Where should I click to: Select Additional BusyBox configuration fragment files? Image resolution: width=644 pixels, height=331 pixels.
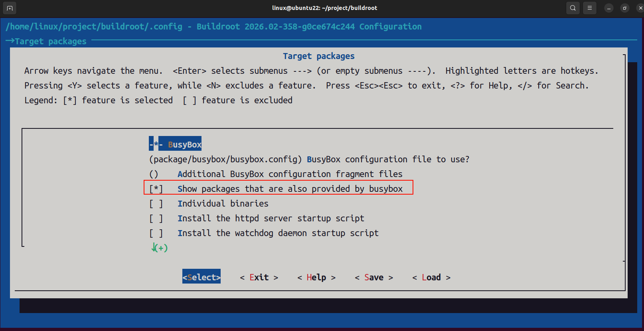click(276, 174)
